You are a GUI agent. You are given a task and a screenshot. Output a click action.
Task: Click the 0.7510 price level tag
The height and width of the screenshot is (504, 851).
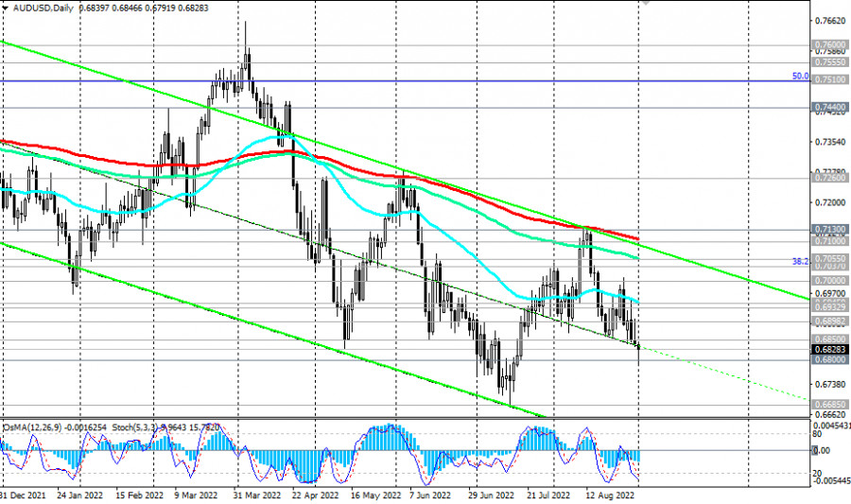[x=828, y=81]
